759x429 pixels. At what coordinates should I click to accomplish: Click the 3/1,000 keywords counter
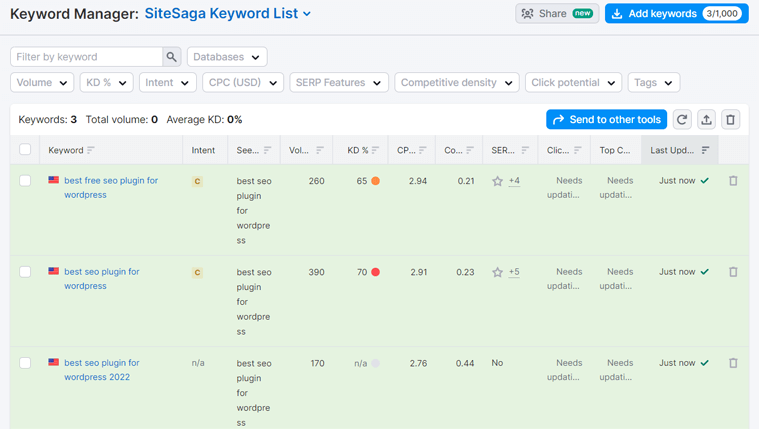(722, 14)
